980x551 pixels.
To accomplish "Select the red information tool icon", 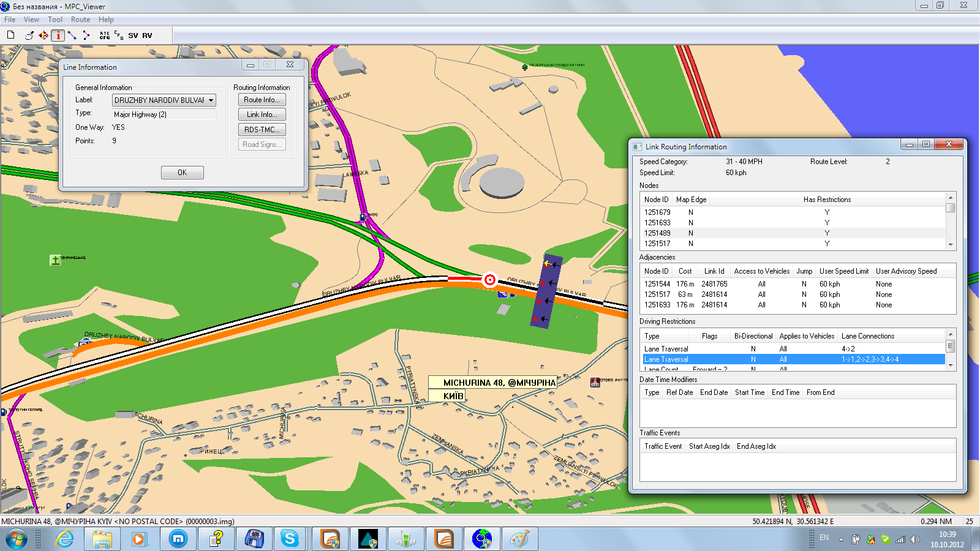I will 58,36.
